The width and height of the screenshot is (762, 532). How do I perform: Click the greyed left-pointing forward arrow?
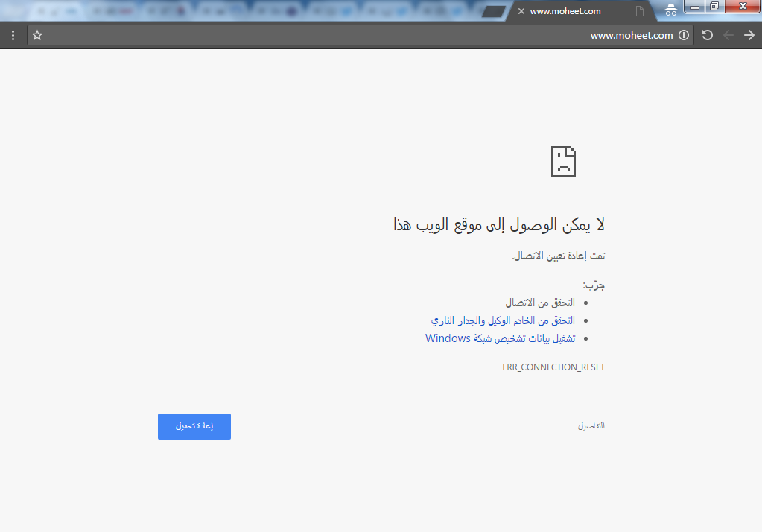coord(728,35)
